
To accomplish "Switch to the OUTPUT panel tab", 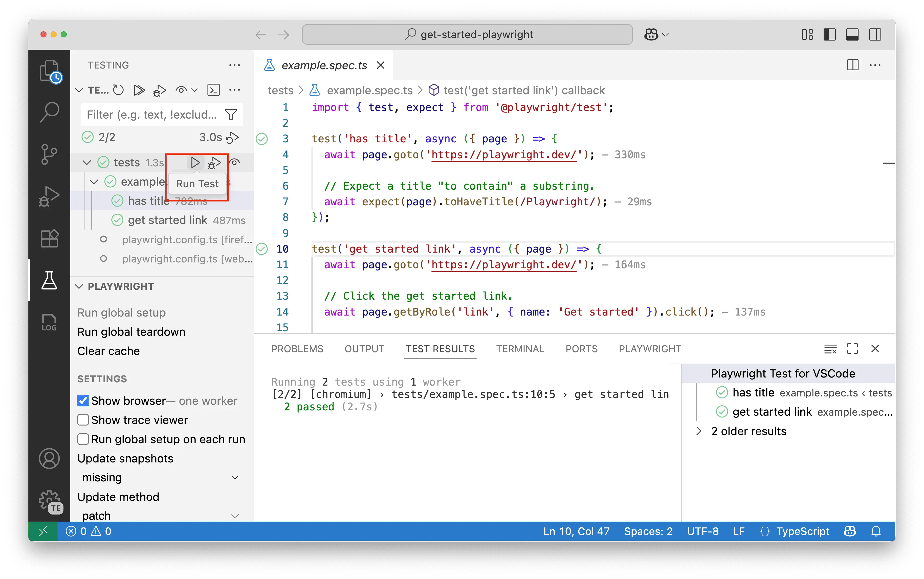I will point(364,349).
